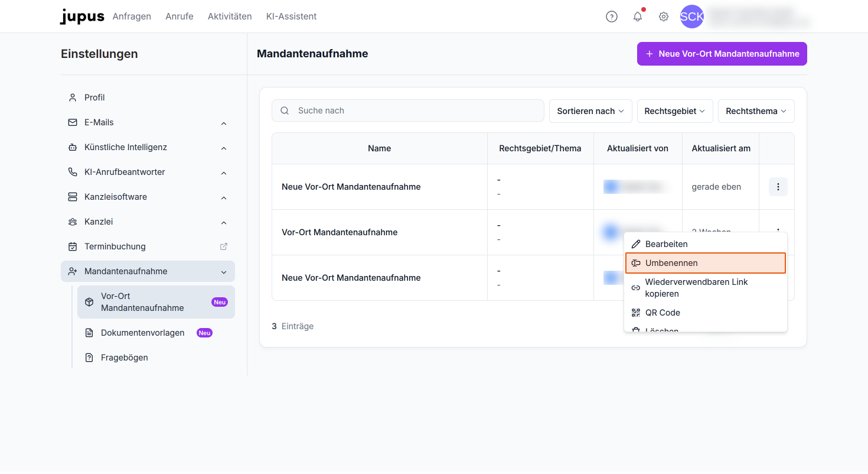Click the Rechtsgebiet/Thema column header

pyautogui.click(x=540, y=148)
